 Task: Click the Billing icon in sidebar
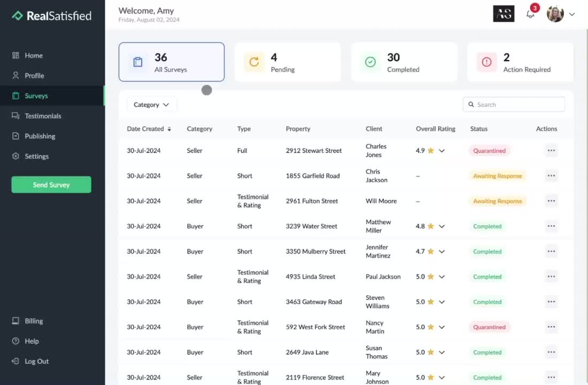[16, 321]
